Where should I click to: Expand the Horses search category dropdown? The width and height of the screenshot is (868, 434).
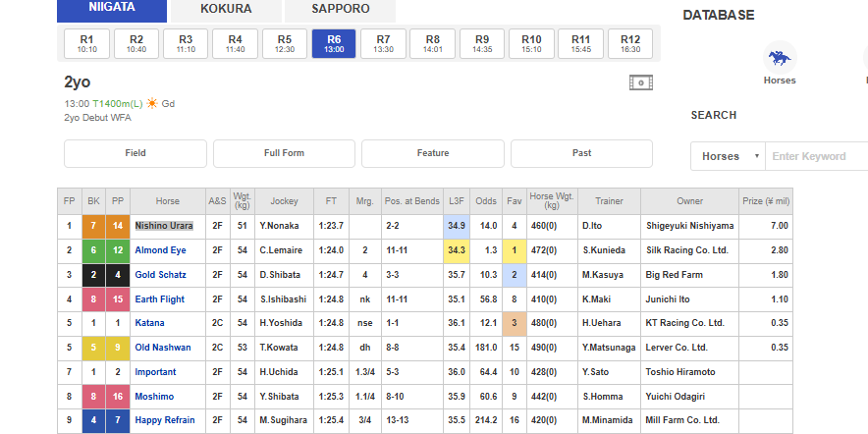coord(728,156)
